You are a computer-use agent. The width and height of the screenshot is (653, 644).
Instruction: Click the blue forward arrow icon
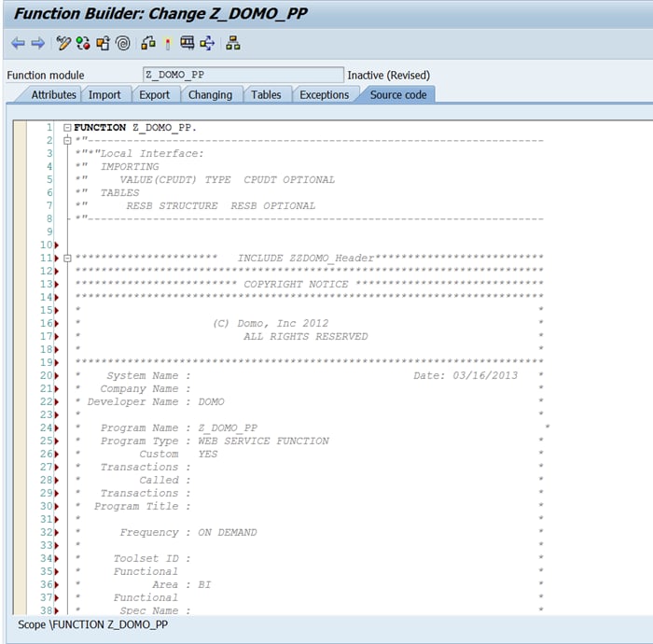38,43
